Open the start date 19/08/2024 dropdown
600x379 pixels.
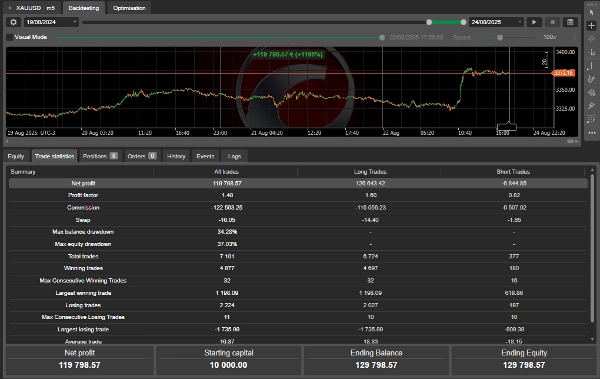(52, 22)
